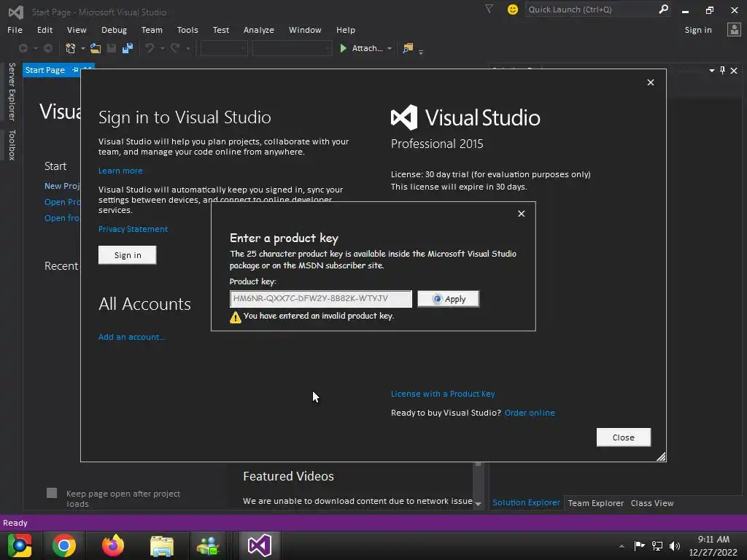Click the Visual Studio taskbar icon
The image size is (747, 560).
(260, 545)
